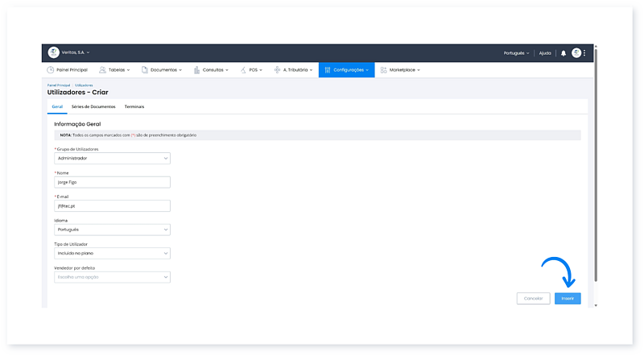Click the Inserir button

pos(568,299)
